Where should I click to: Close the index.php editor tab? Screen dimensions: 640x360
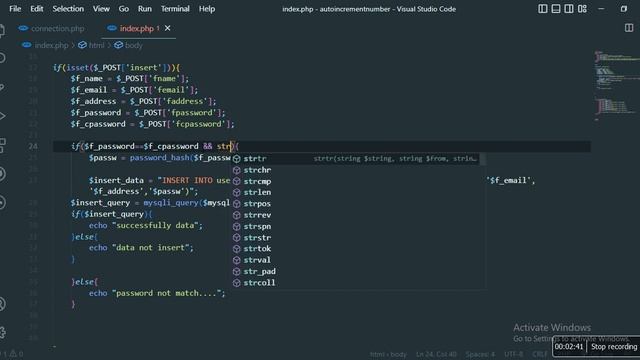[167, 28]
